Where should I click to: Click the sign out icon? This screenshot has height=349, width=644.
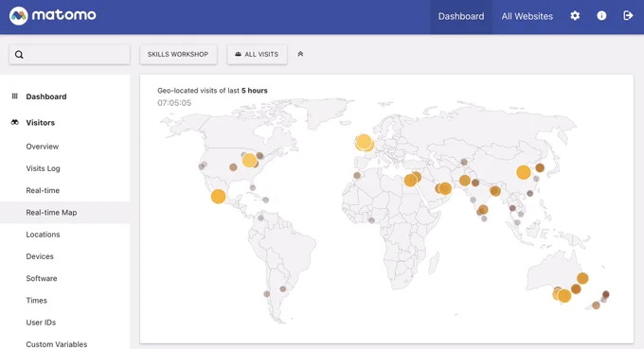pyautogui.click(x=628, y=16)
